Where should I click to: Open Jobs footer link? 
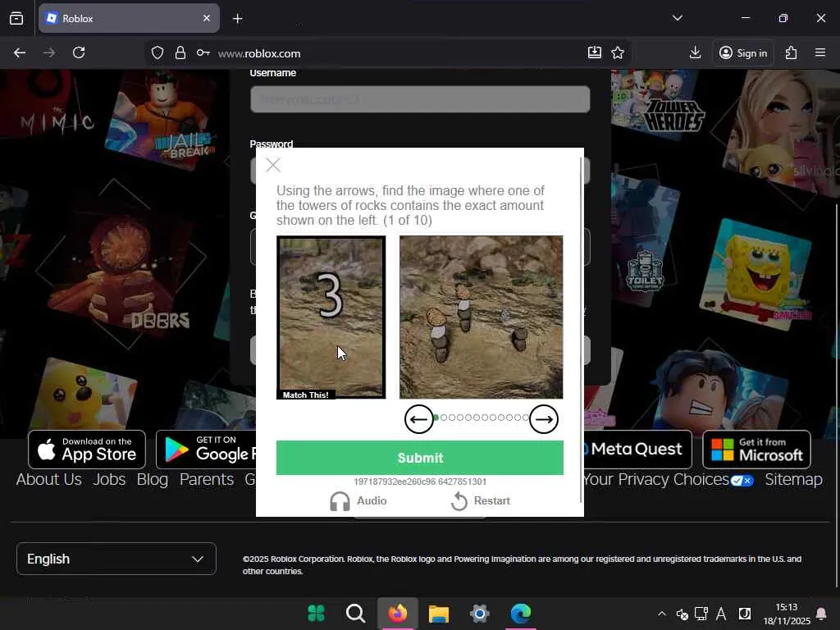[109, 479]
